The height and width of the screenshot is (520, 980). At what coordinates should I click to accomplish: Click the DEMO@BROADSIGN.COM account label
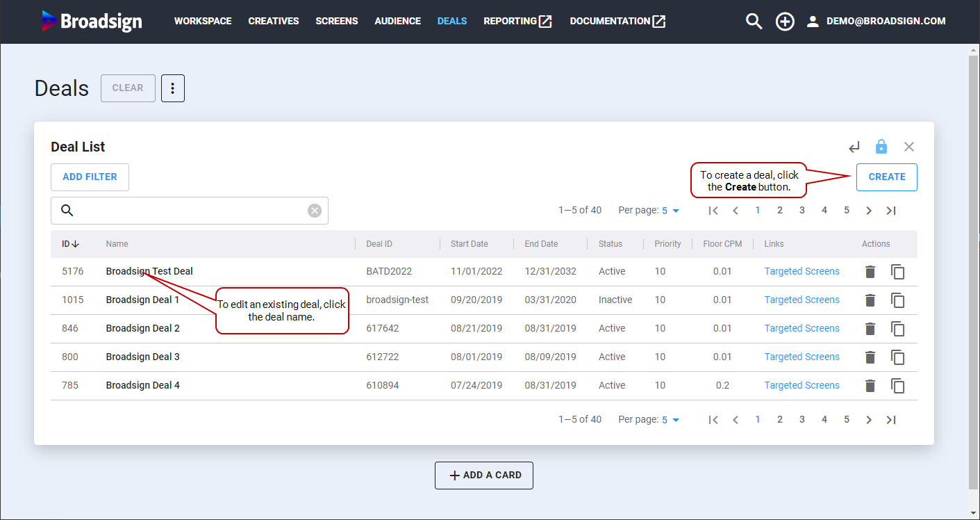[886, 22]
